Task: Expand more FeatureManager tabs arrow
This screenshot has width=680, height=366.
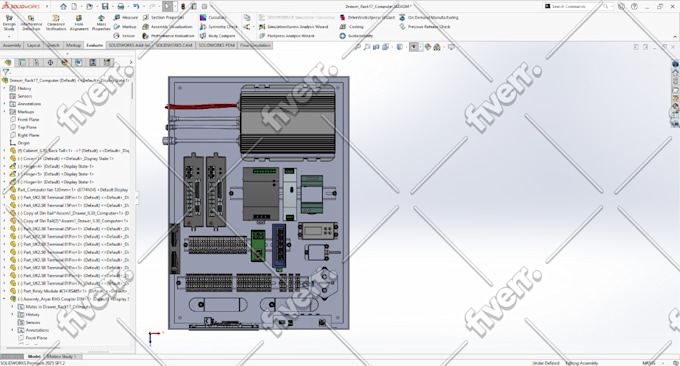Action: (131, 62)
